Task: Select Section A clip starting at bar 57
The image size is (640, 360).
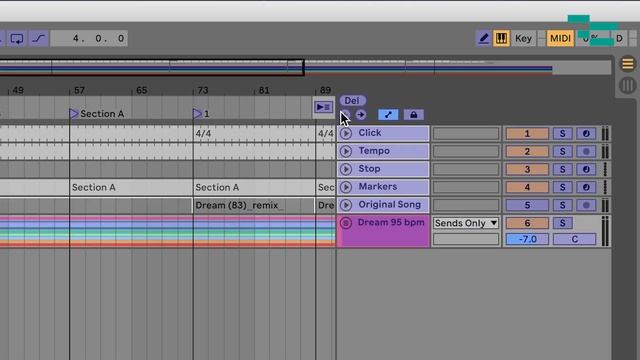Action: point(131,187)
